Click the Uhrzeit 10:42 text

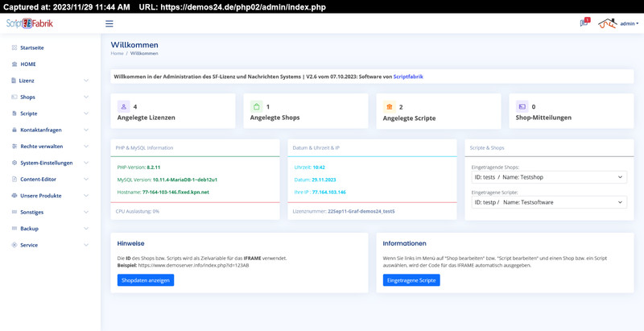point(310,168)
